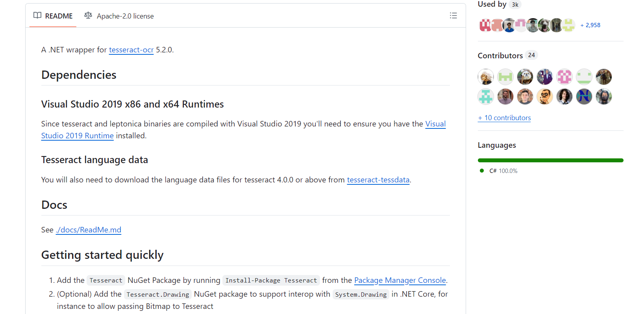Click the teal identicon contributor avatar
This screenshot has width=644, height=314.
point(486,97)
